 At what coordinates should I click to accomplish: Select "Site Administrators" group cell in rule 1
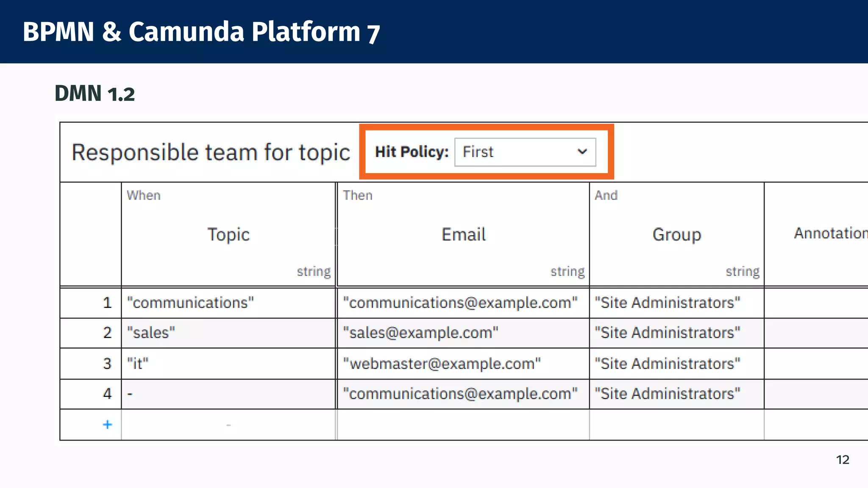677,303
